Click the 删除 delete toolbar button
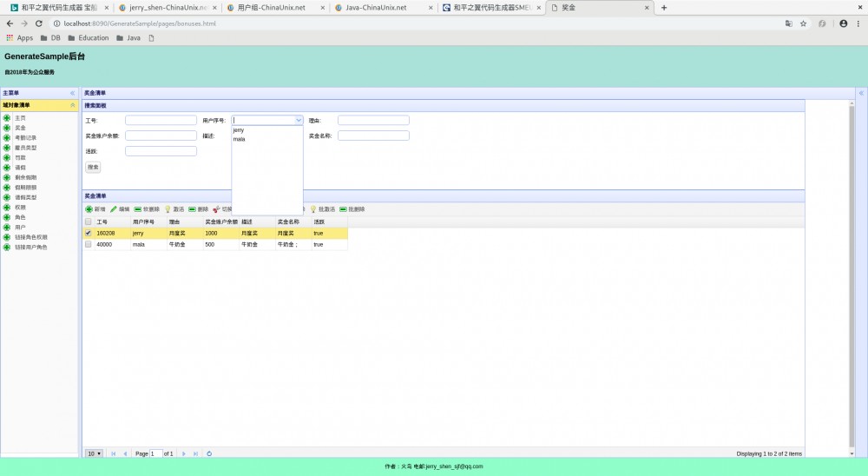The width and height of the screenshot is (868, 476). pyautogui.click(x=199, y=209)
